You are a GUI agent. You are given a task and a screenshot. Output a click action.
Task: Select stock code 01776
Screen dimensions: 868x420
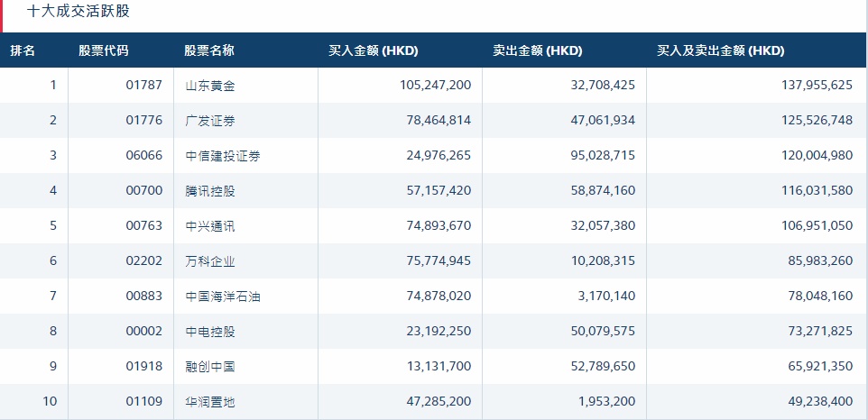pyautogui.click(x=144, y=121)
